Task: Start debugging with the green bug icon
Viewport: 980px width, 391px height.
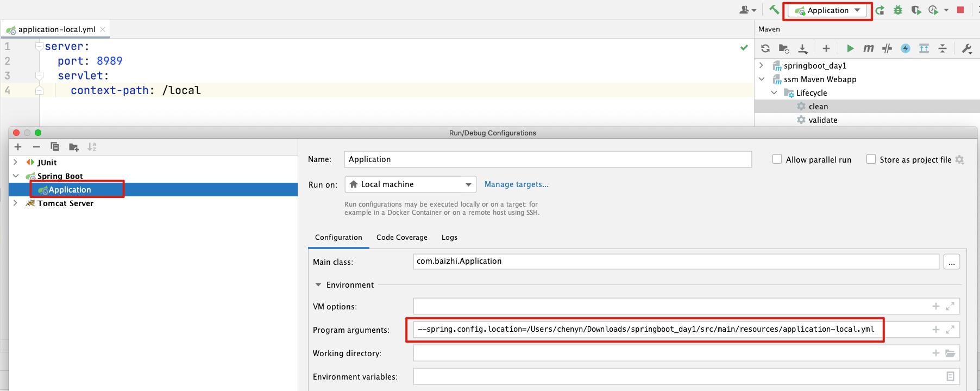Action: [x=898, y=10]
